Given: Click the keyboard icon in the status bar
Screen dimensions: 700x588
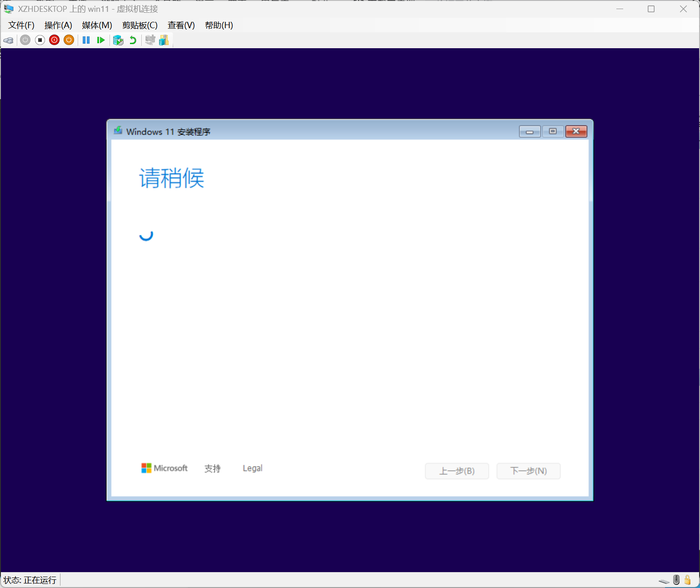Looking at the screenshot, I should point(664,581).
